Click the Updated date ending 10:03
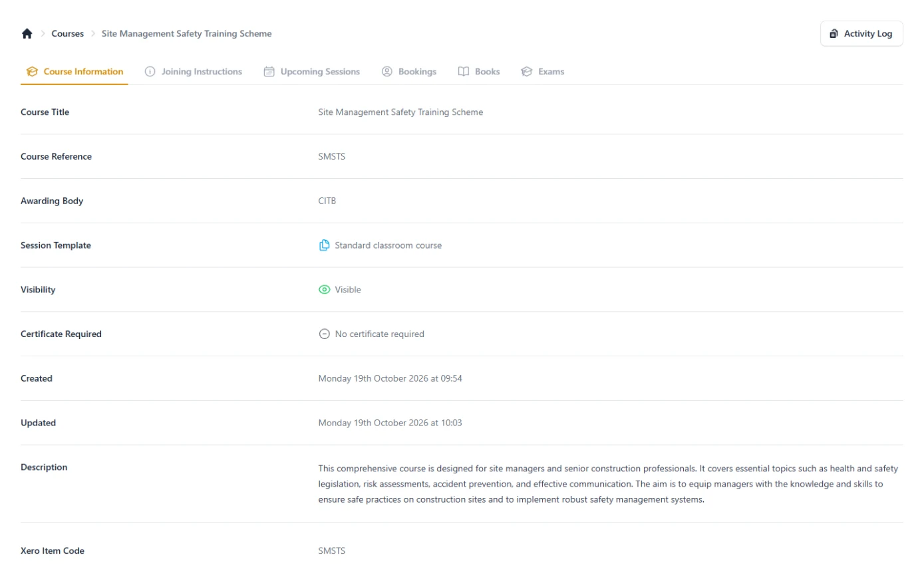924x577 pixels. click(390, 423)
